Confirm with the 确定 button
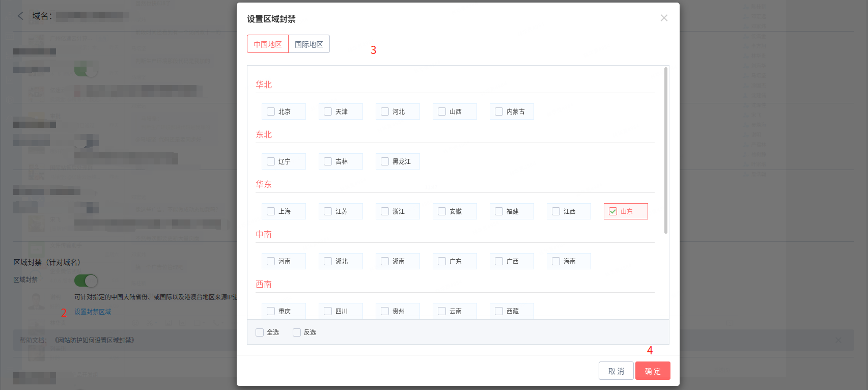Viewport: 868px width, 390px height. (653, 371)
